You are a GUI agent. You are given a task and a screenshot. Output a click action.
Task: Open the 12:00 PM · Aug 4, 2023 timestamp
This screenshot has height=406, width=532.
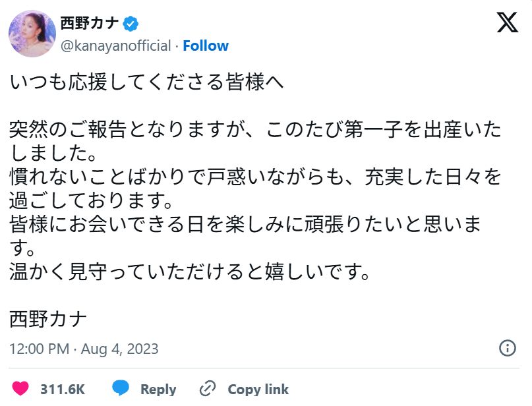[84, 348]
